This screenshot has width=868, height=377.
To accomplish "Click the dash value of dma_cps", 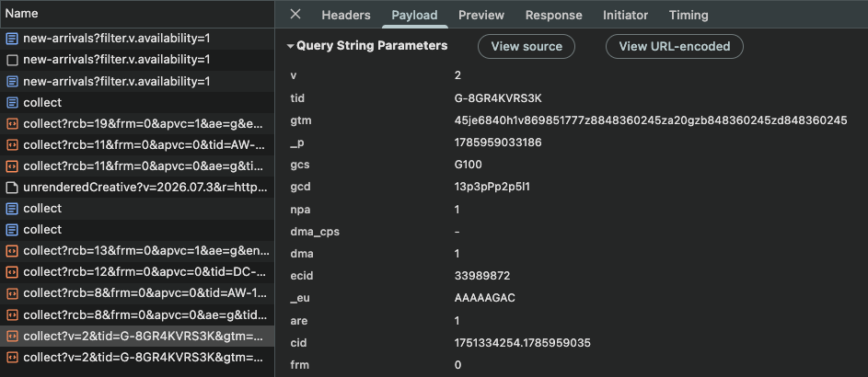I will (457, 232).
